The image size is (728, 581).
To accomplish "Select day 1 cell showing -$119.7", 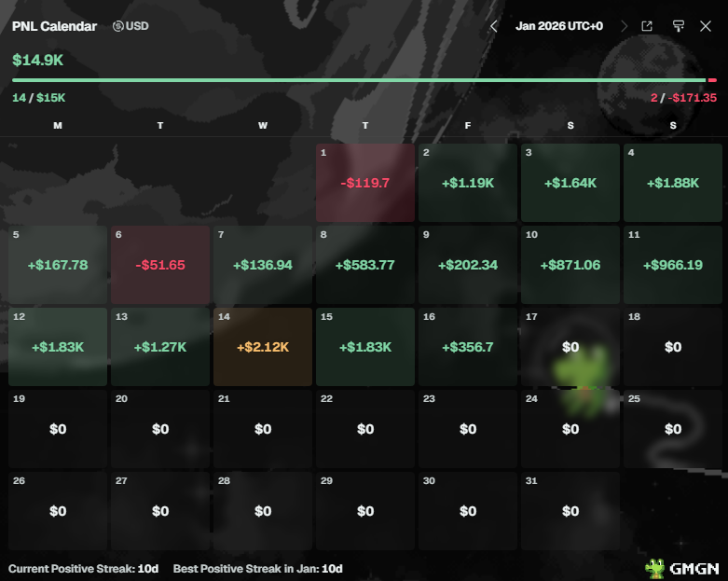I will pos(365,183).
